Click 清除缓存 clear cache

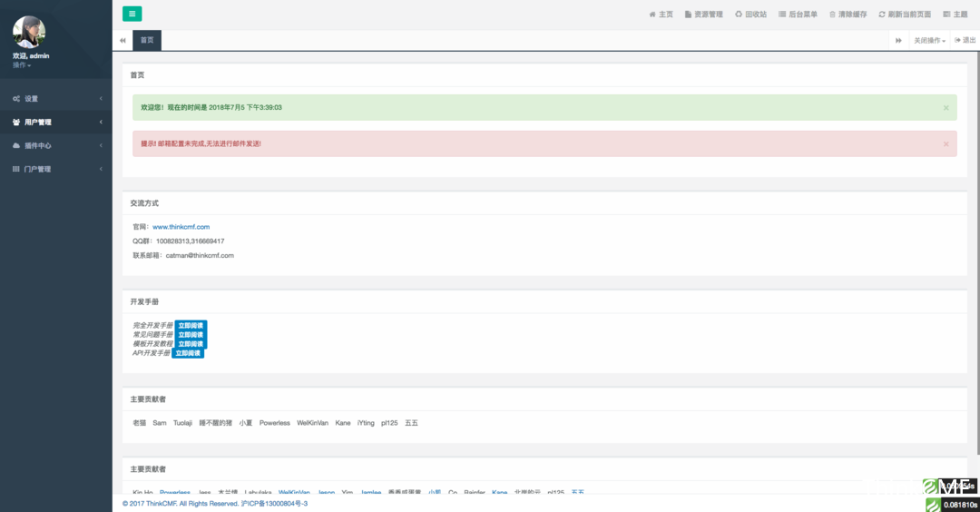pos(848,15)
